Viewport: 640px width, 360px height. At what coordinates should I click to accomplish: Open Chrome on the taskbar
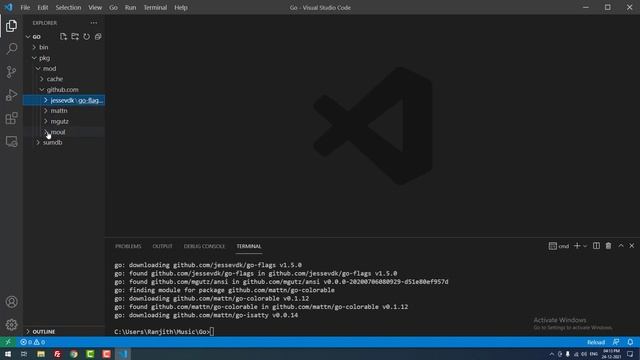pos(74,354)
